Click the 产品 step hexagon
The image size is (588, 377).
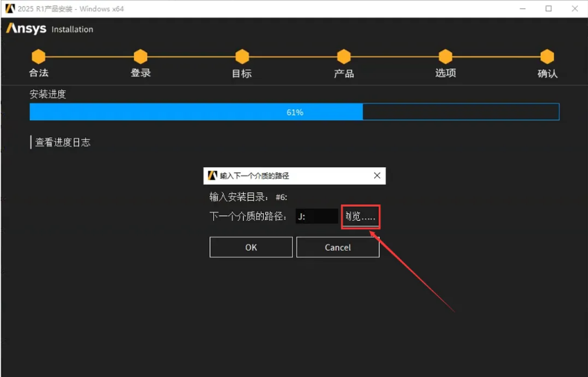pos(344,57)
